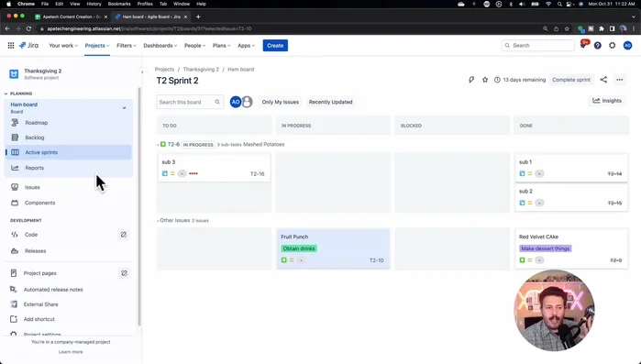641x364 pixels.
Task: Open the Apps dropdown menu
Action: point(246,45)
